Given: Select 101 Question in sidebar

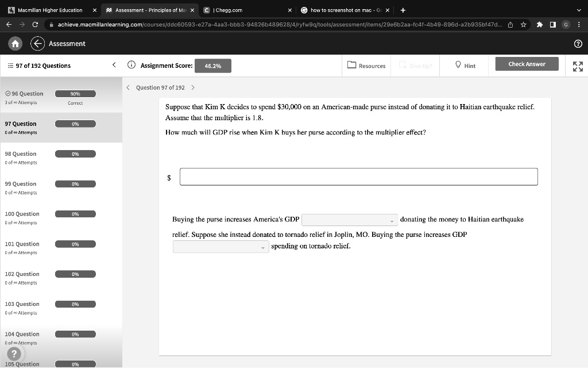Looking at the screenshot, I should (61, 248).
